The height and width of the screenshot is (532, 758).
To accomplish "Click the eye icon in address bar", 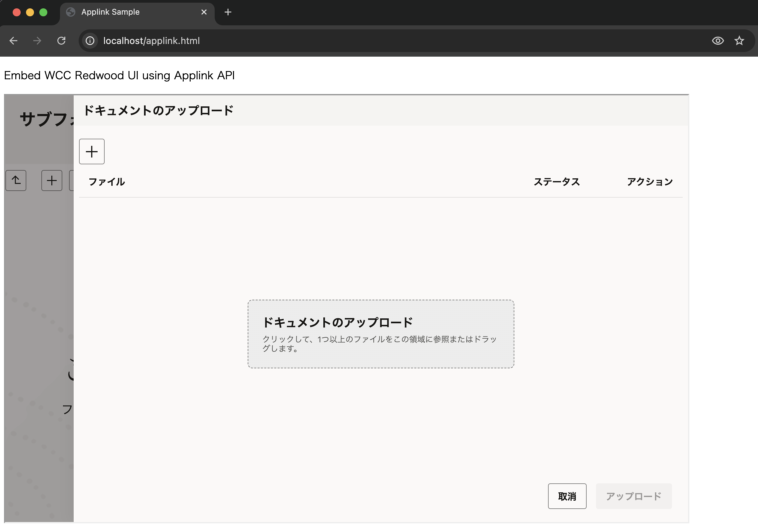I will (x=718, y=41).
